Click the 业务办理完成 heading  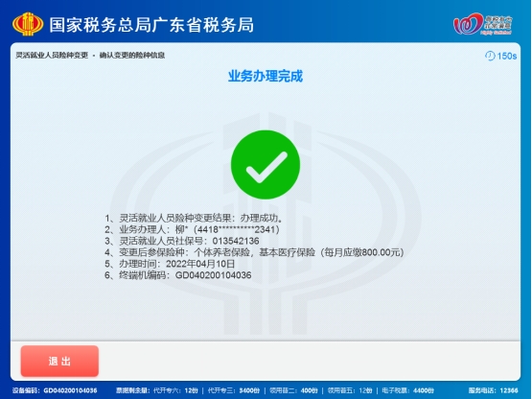point(266,76)
